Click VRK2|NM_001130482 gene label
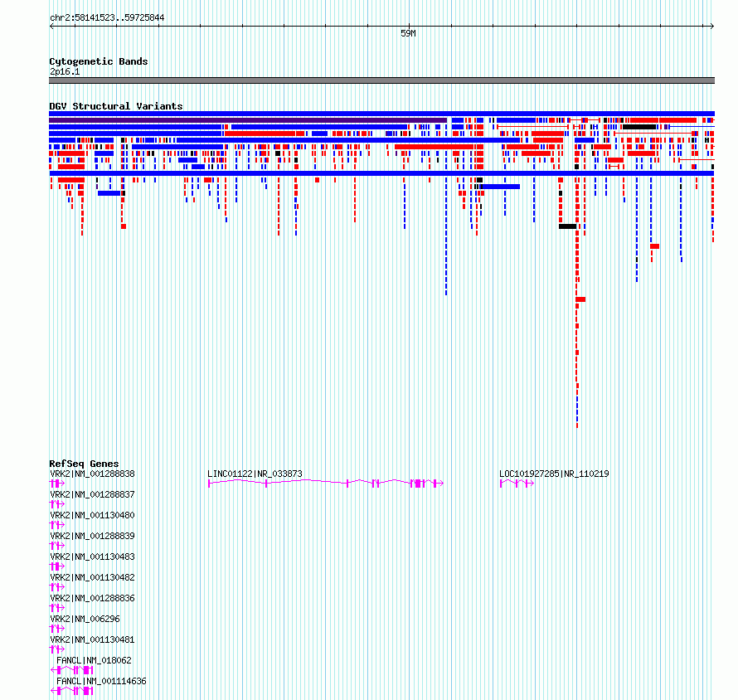This screenshot has height=700, width=738. 92,577
